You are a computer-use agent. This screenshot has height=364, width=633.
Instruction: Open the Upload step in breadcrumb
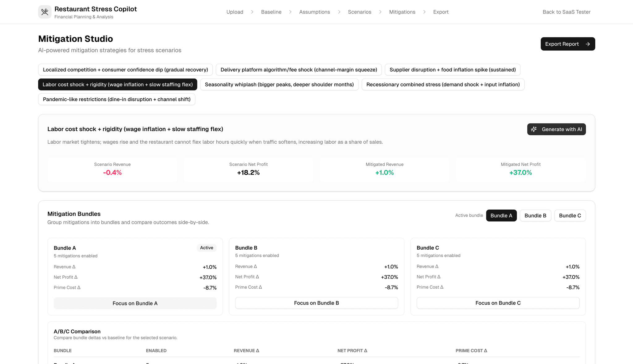235,12
